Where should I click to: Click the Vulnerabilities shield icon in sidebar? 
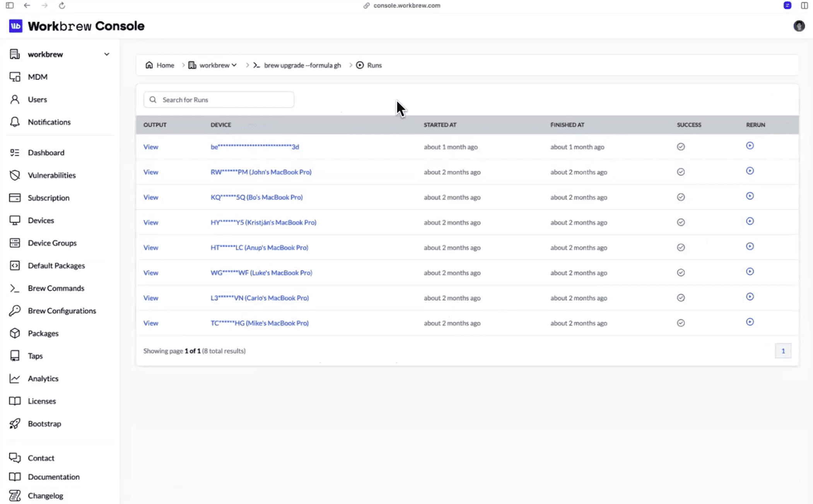click(x=15, y=175)
